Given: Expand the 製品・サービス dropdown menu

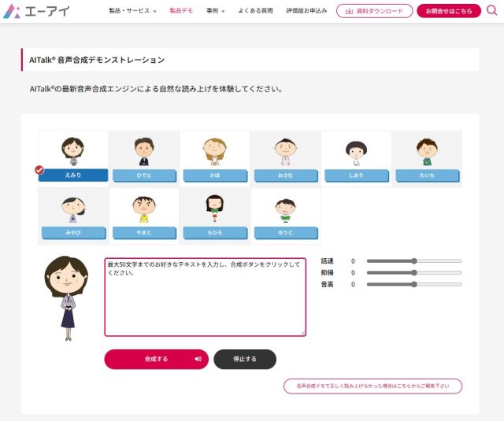Looking at the screenshot, I should [132, 11].
